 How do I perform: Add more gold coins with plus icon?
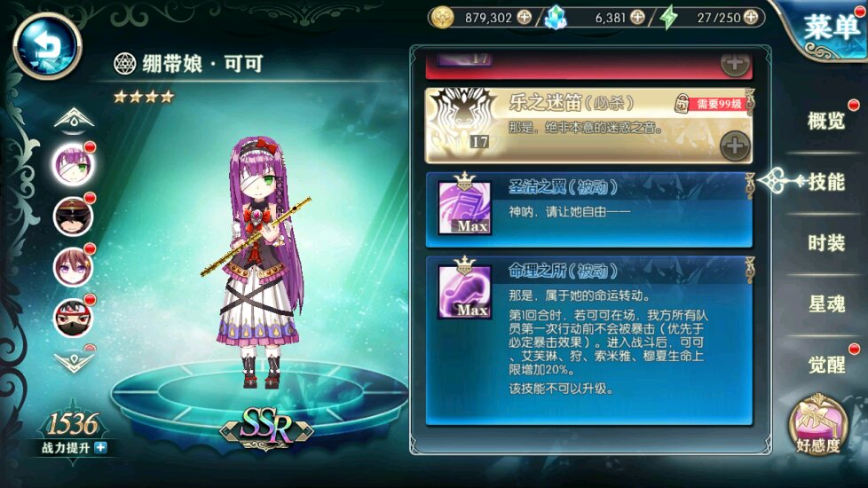point(525,17)
